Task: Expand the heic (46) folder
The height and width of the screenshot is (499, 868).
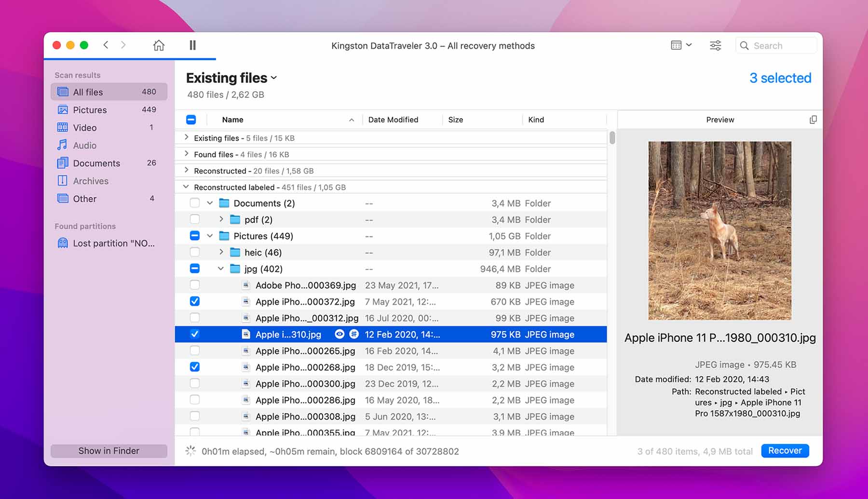Action: 221,252
